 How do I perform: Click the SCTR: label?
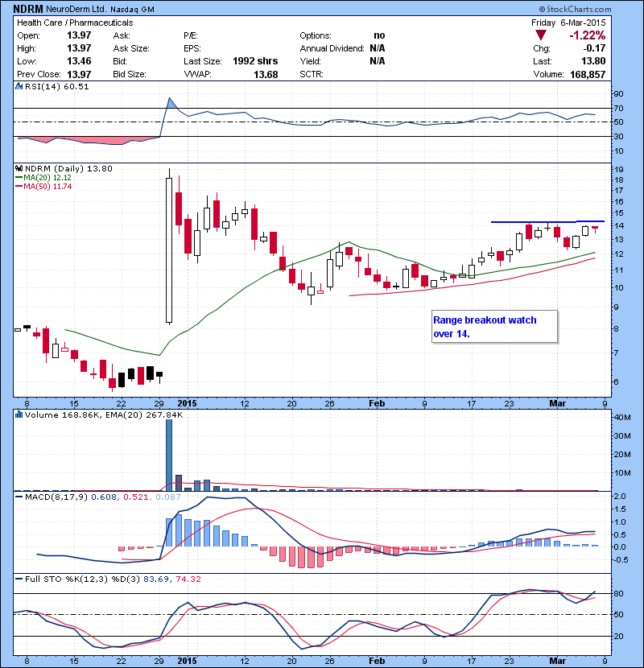click(311, 74)
